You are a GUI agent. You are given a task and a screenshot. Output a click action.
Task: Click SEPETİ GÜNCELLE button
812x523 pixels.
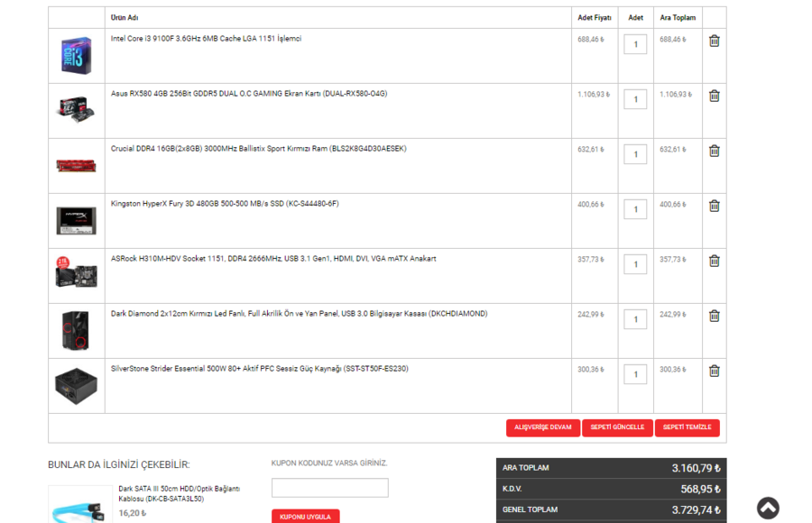617,427
